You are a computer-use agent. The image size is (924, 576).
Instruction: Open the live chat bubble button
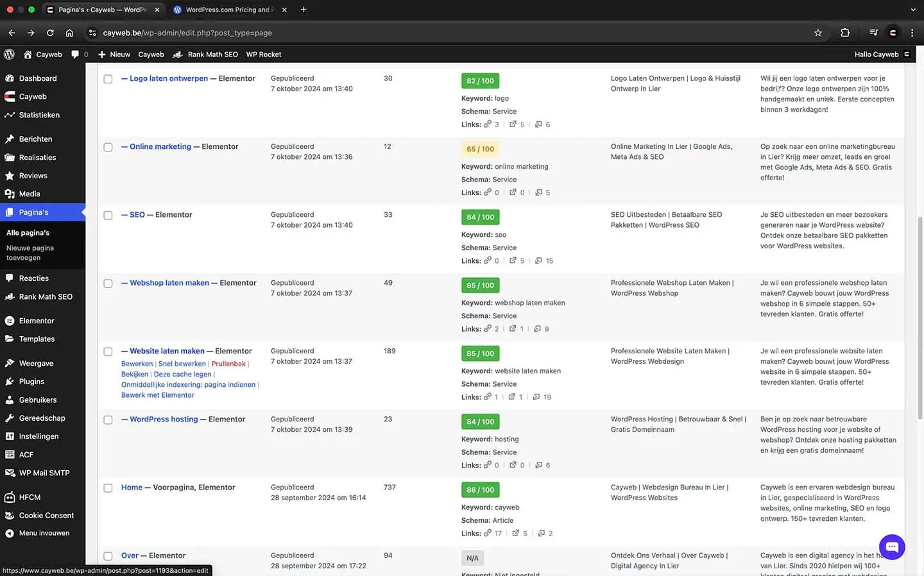pos(892,547)
